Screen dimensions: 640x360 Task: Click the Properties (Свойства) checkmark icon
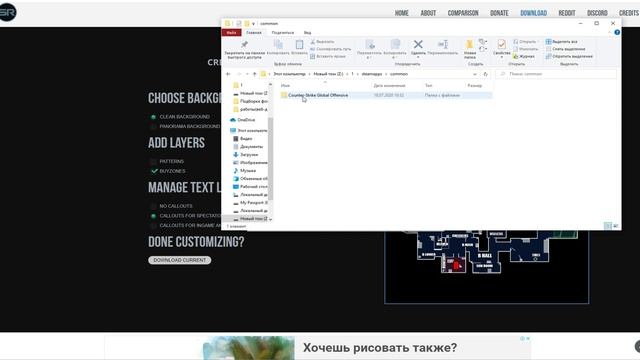[502, 44]
